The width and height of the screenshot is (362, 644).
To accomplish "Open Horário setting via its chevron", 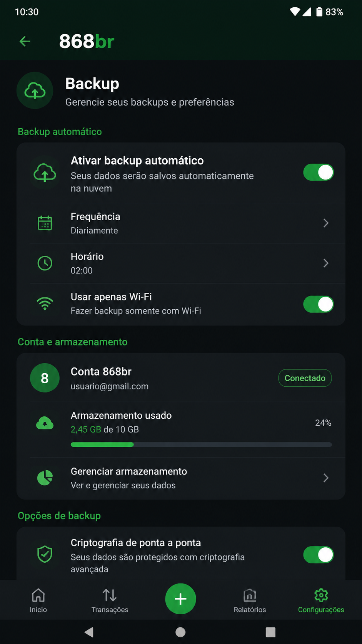I will [x=326, y=263].
